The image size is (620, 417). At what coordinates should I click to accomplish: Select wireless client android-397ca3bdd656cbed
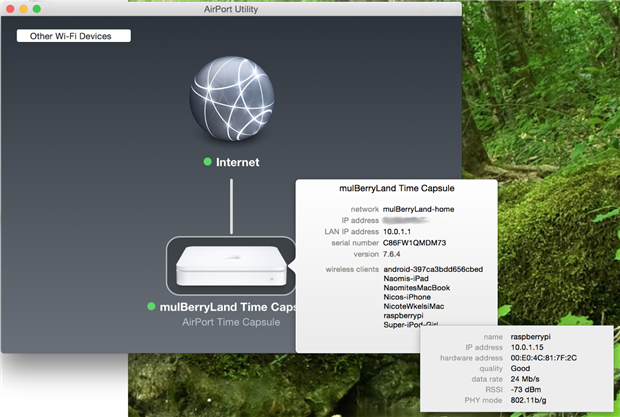click(x=433, y=269)
